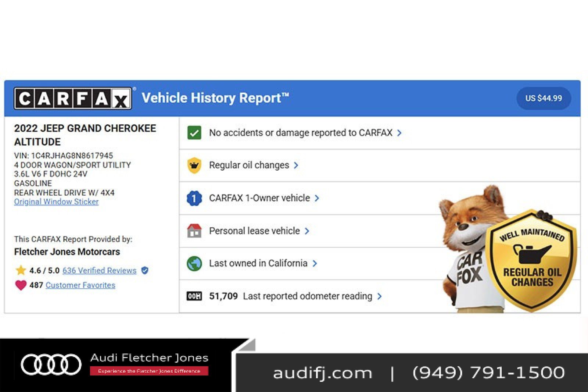Screen dimensions: 588x392
Task: Toggle the heart Customer Favorites icon
Action: click(21, 285)
